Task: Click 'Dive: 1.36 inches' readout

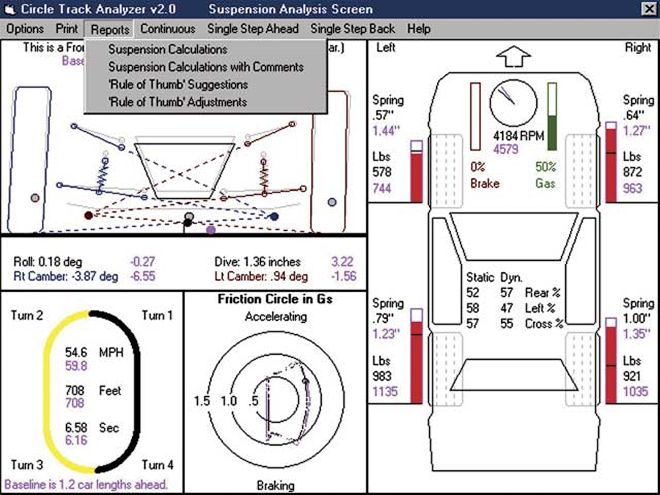Action: 257,262
